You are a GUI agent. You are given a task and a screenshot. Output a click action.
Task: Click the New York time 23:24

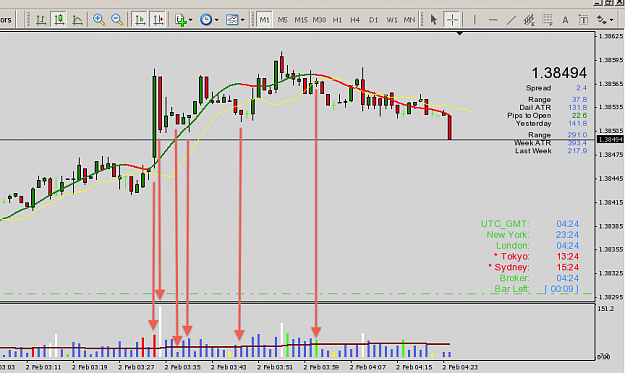(x=567, y=235)
